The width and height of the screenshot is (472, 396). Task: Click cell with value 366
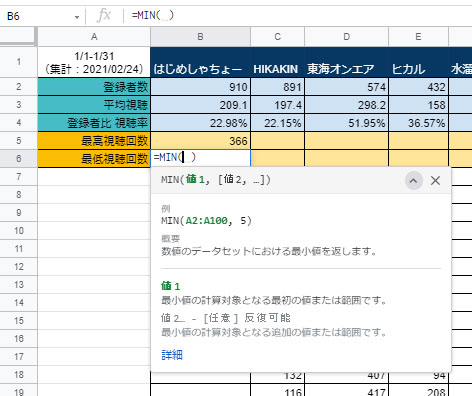click(200, 141)
